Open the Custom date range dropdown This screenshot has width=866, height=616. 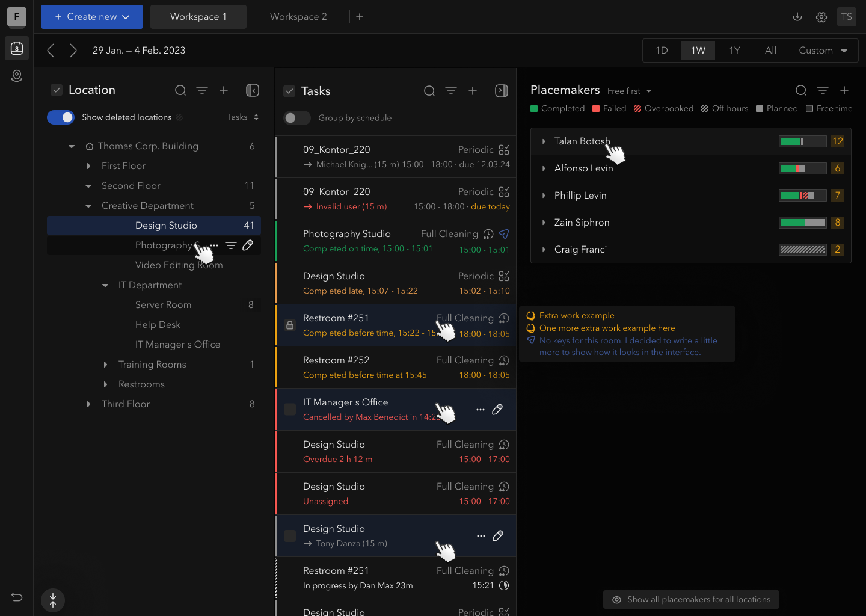[822, 51]
